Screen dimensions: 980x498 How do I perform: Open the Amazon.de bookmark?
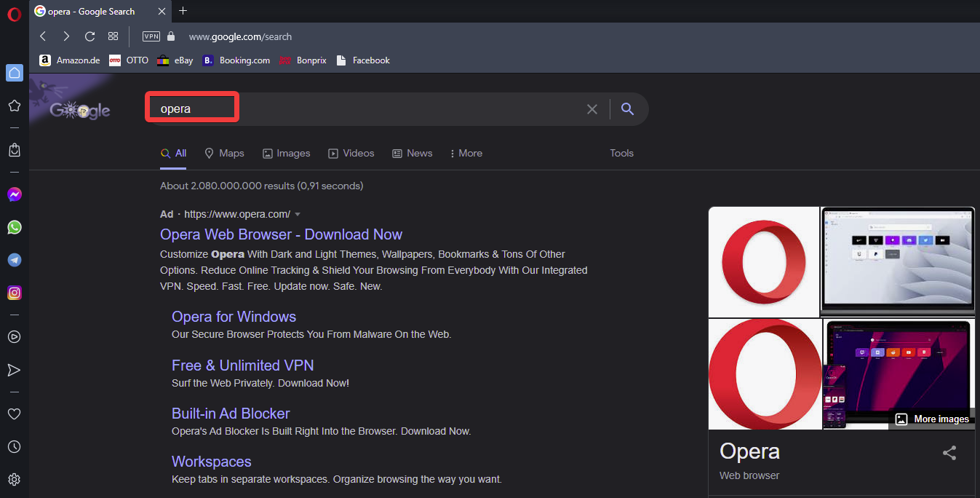(x=70, y=60)
